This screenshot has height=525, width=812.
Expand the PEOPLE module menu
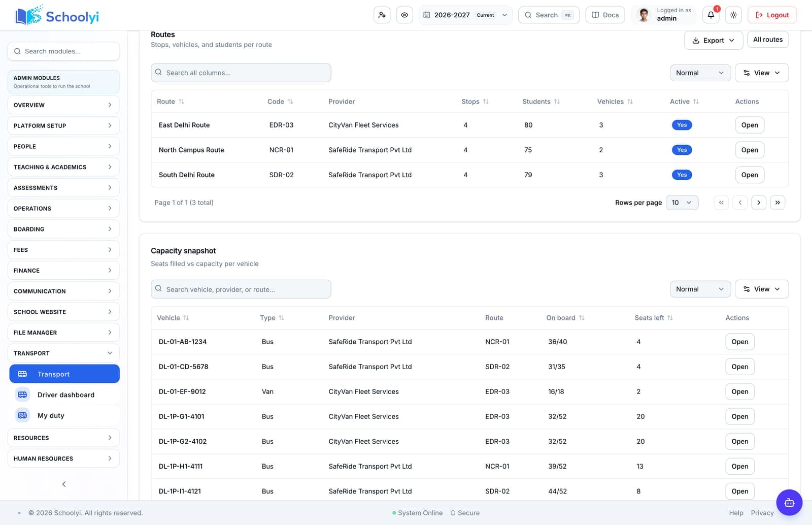pos(63,146)
